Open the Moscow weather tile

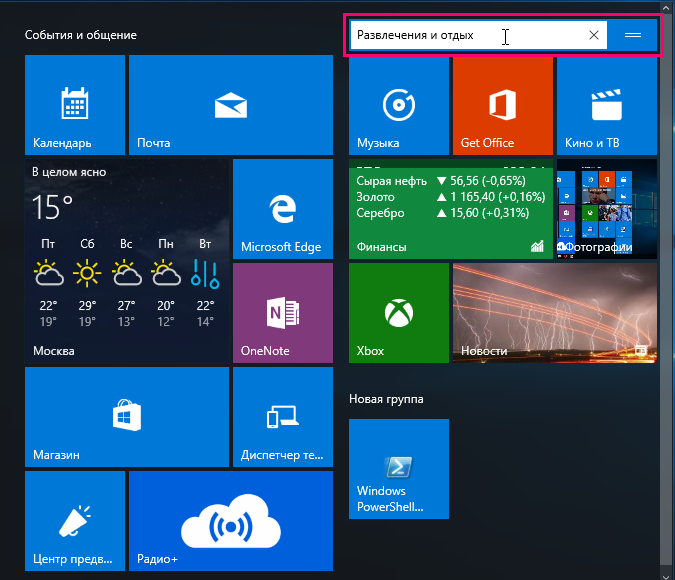coord(126,260)
